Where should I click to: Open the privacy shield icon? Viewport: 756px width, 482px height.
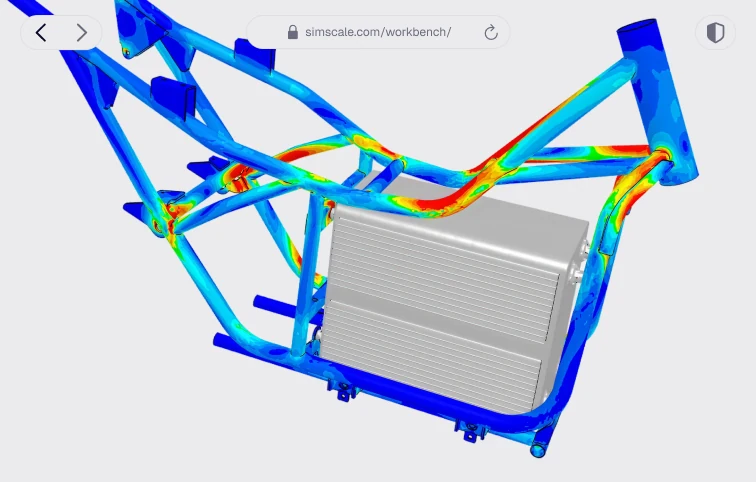coord(716,33)
